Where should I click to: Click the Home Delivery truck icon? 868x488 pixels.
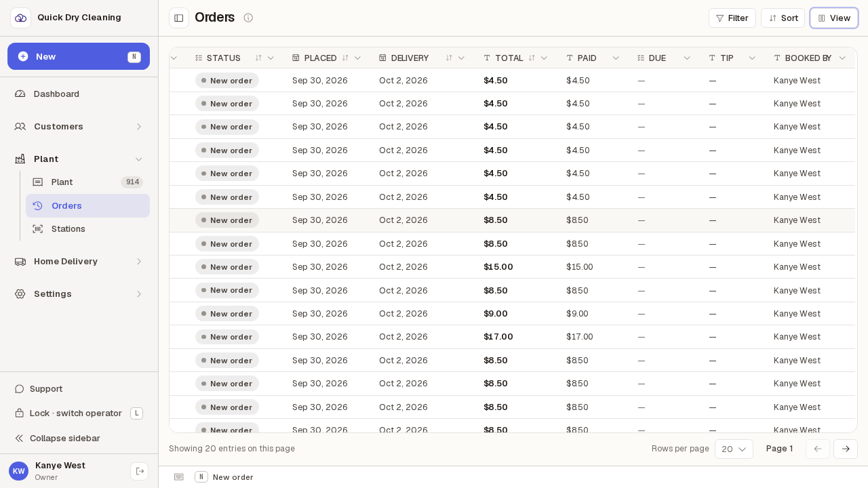point(20,262)
